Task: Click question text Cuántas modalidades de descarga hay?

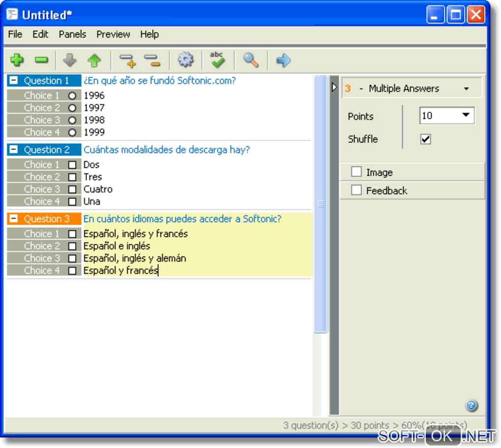Action: point(167,149)
